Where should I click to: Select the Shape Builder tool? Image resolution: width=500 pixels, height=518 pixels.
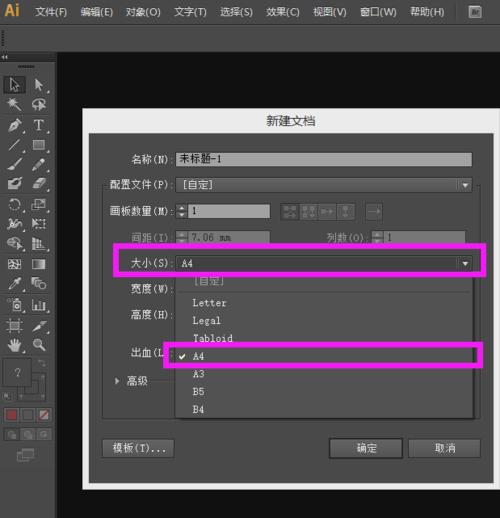coord(14,244)
